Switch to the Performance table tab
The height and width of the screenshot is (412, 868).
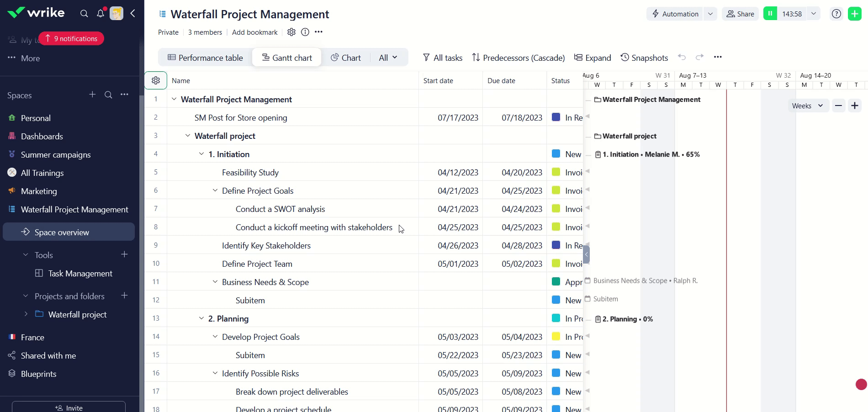[x=205, y=58]
